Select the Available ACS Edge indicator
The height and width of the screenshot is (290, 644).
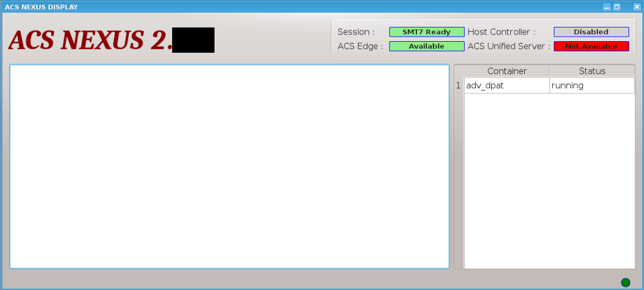coord(427,46)
